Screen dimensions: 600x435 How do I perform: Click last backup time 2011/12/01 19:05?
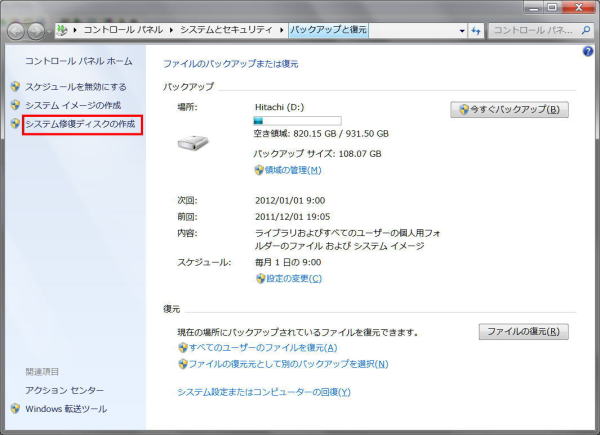(x=292, y=217)
